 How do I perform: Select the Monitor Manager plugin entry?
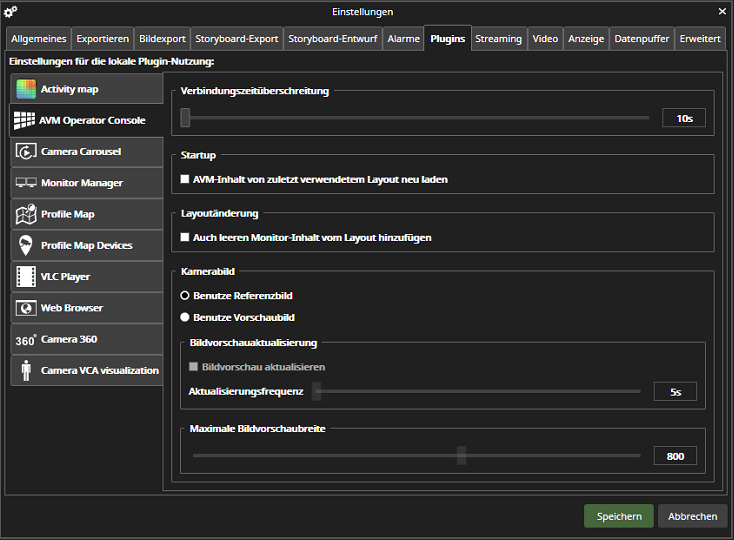click(87, 182)
